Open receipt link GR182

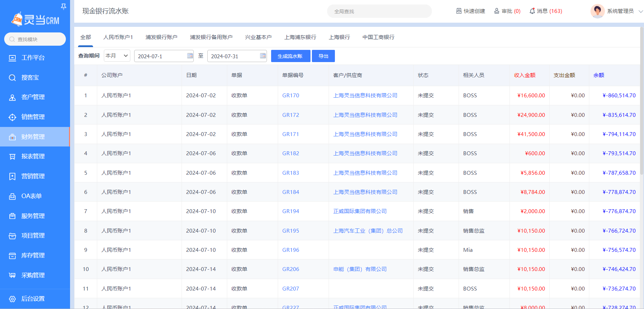pyautogui.click(x=291, y=153)
